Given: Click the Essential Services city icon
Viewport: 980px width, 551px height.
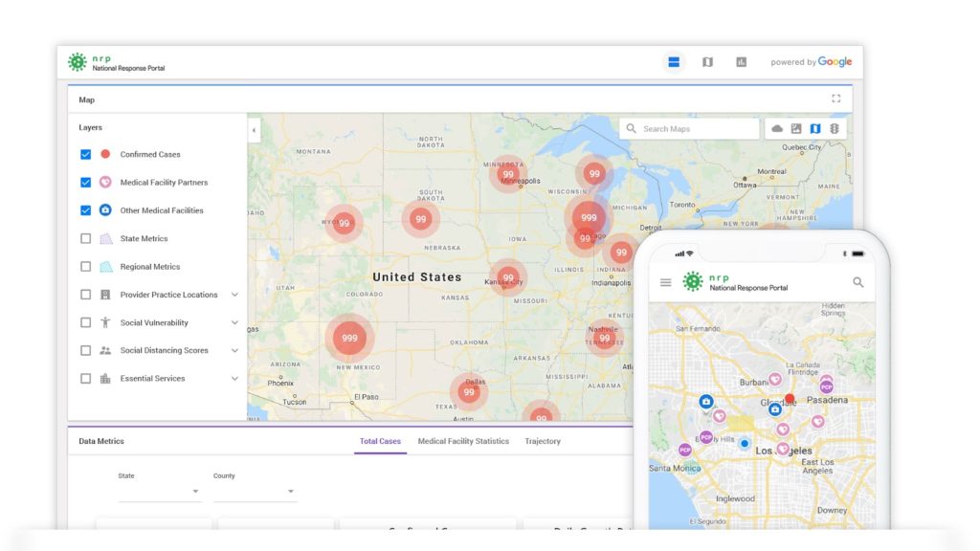Looking at the screenshot, I should [105, 379].
